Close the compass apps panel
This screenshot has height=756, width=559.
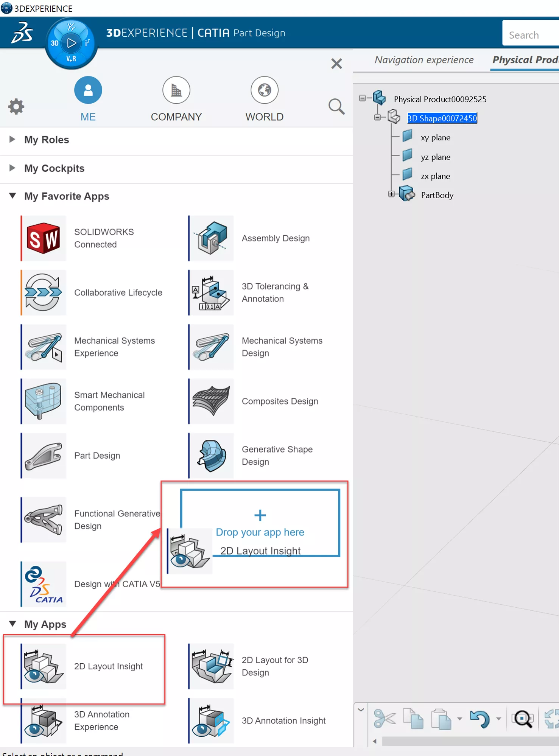coord(336,63)
